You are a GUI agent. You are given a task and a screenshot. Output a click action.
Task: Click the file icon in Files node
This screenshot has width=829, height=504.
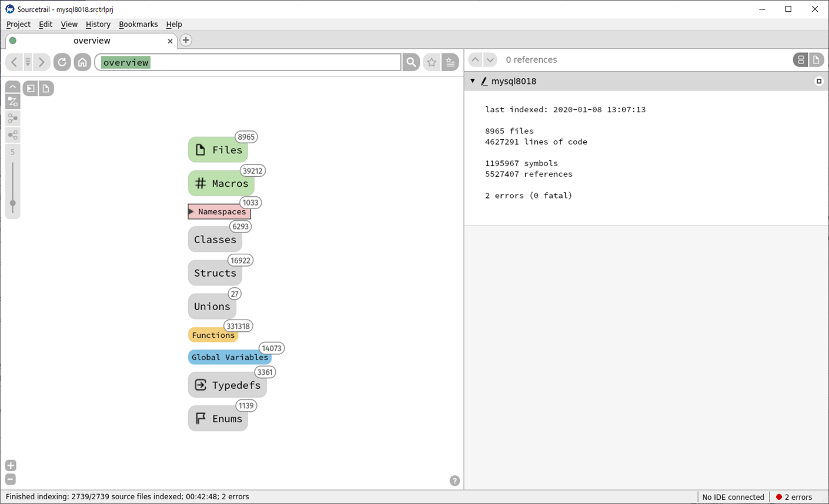200,150
